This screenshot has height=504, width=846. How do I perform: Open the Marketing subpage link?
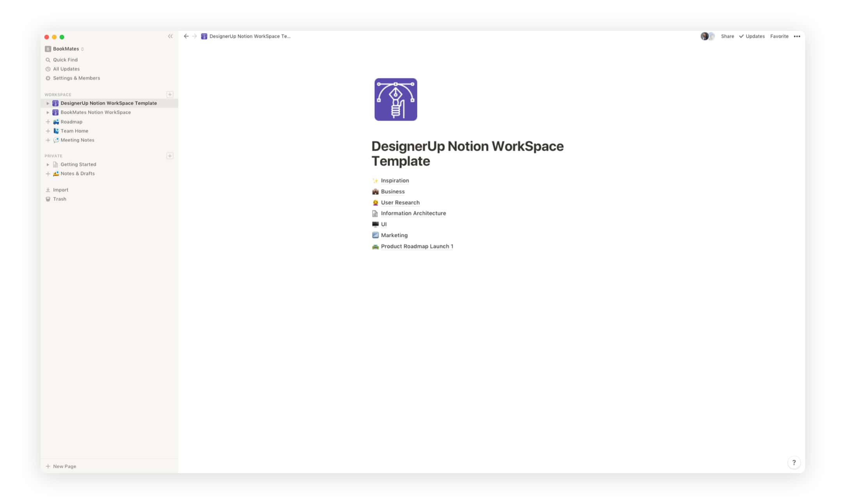point(394,235)
